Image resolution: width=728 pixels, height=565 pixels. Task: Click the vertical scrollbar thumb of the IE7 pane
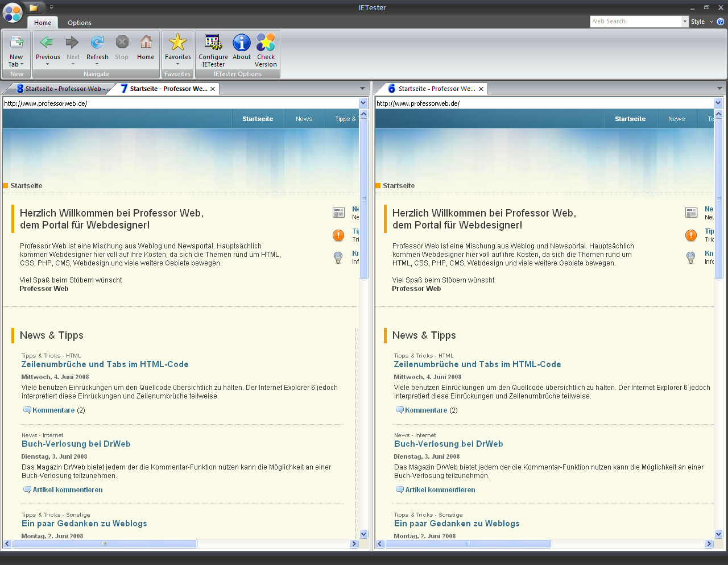pyautogui.click(x=364, y=199)
